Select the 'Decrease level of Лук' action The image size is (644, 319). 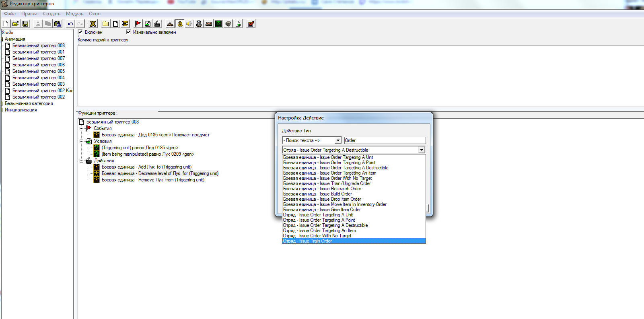pyautogui.click(x=160, y=173)
